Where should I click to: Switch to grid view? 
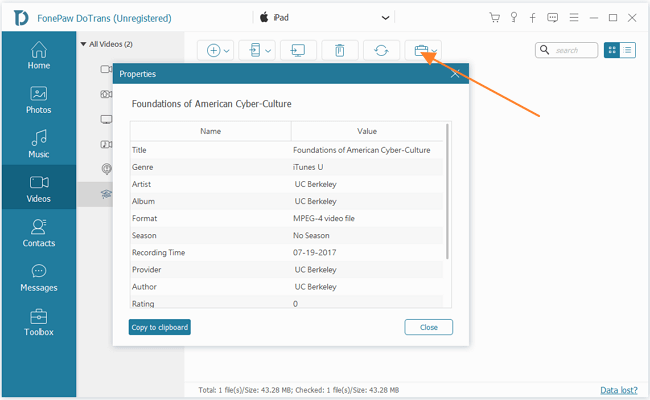(612, 50)
